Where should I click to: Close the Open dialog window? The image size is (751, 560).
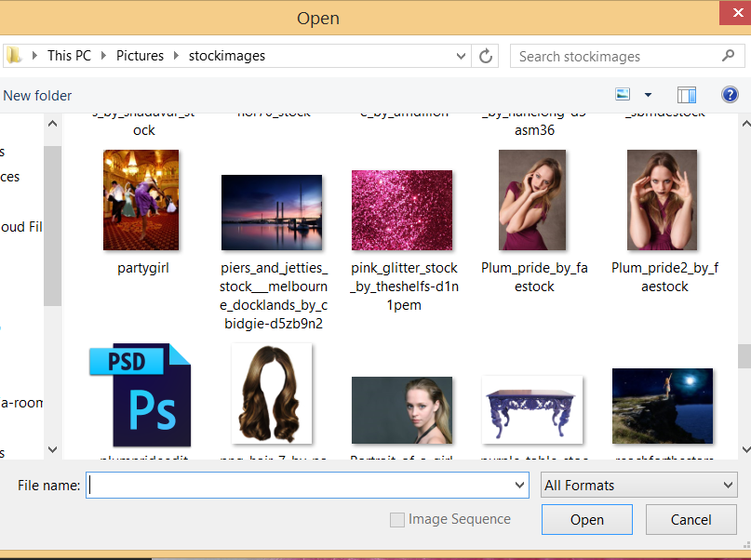point(737,12)
